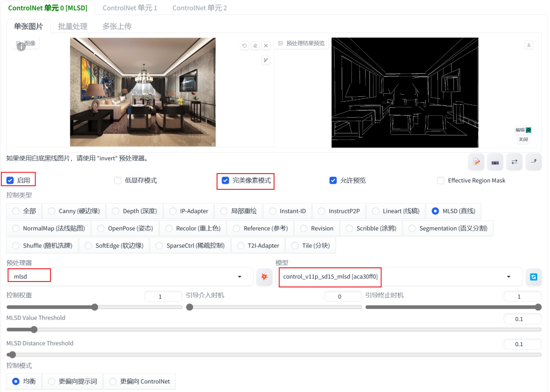The height and width of the screenshot is (392, 550).
Task: Click the brush tool icon beside the input image
Action: [x=266, y=60]
